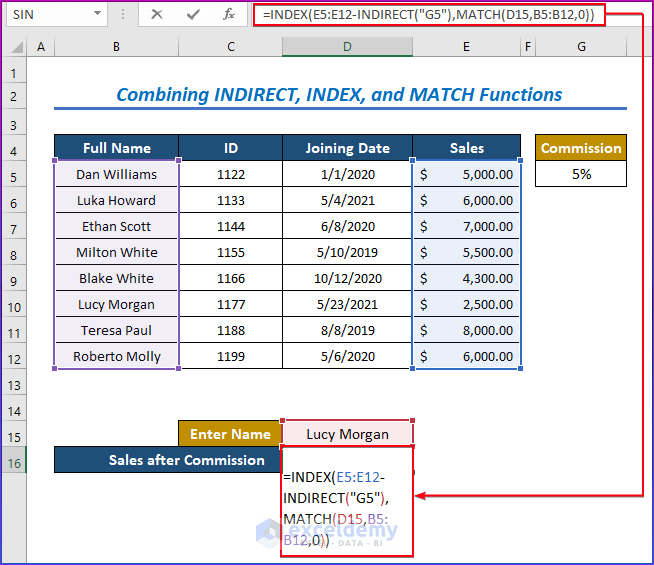
Task: Select all cells with corner triangle
Action: tap(16, 47)
